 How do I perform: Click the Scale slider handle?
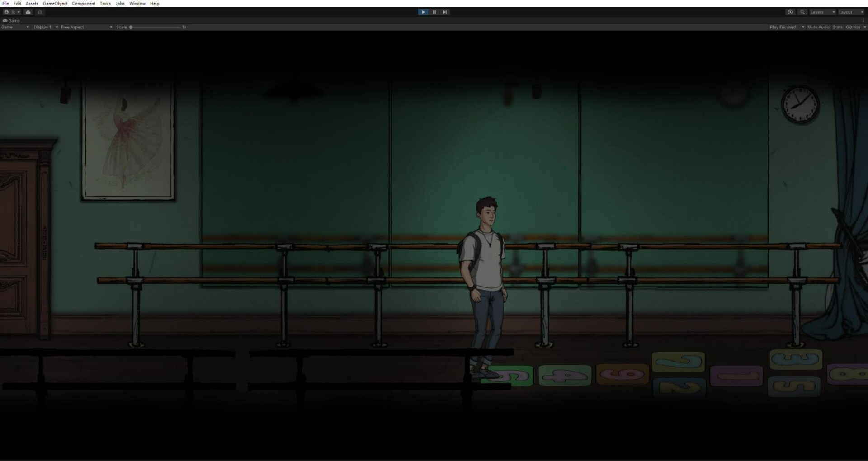pyautogui.click(x=131, y=27)
